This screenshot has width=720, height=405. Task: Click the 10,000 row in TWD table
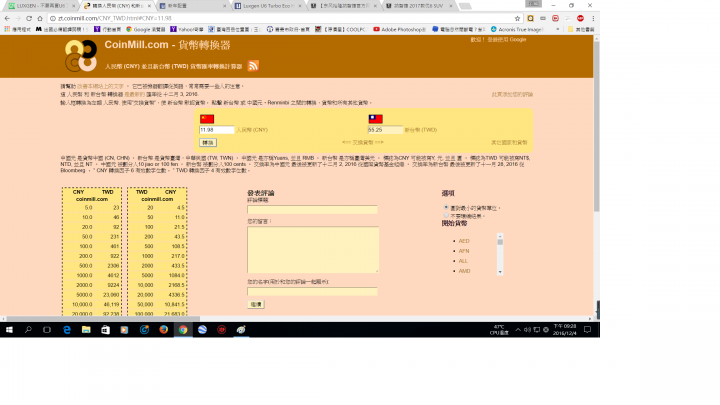157,285
